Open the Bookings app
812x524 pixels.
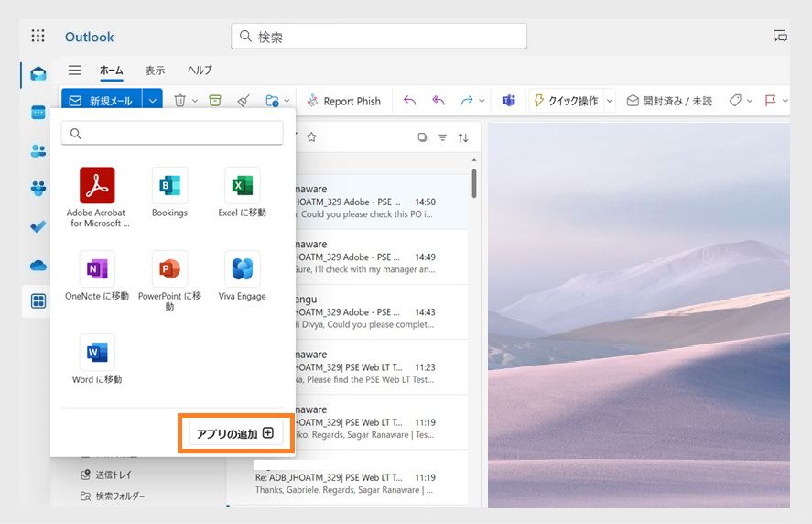coord(169,191)
